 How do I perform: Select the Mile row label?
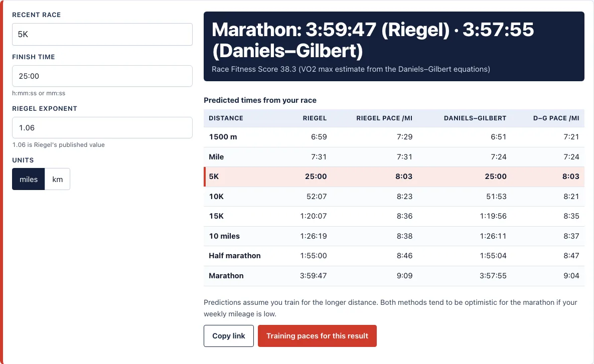point(216,157)
